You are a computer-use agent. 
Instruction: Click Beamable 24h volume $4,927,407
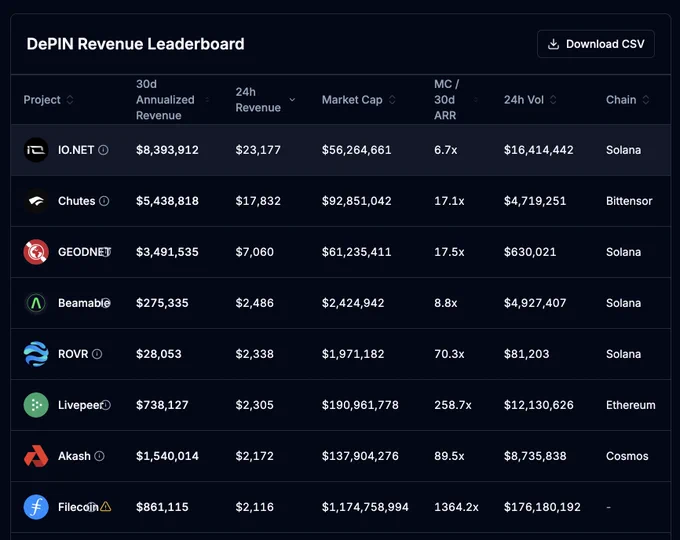click(x=535, y=303)
